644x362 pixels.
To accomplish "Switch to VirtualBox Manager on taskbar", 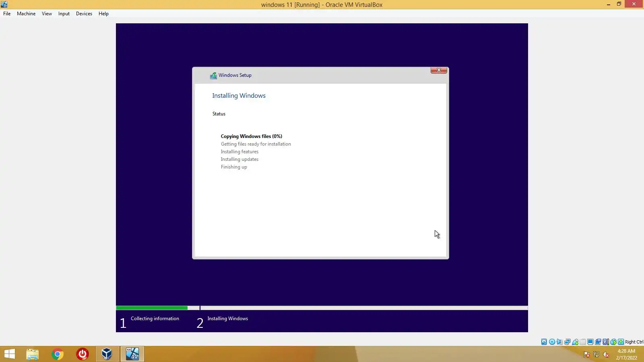I will 107,354.
